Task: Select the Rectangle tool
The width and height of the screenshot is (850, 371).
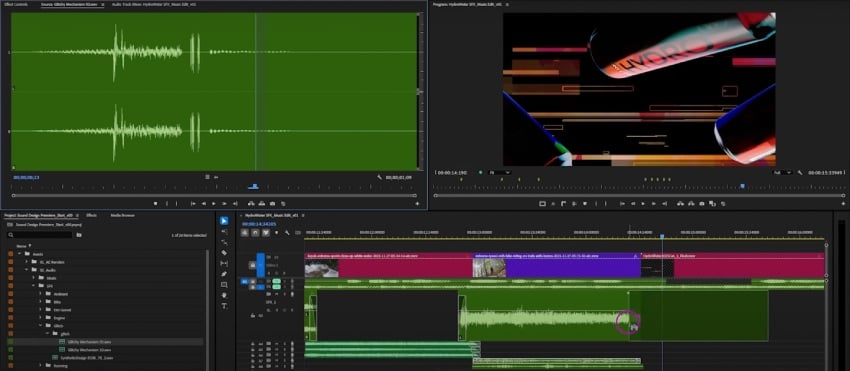Action: click(x=224, y=285)
